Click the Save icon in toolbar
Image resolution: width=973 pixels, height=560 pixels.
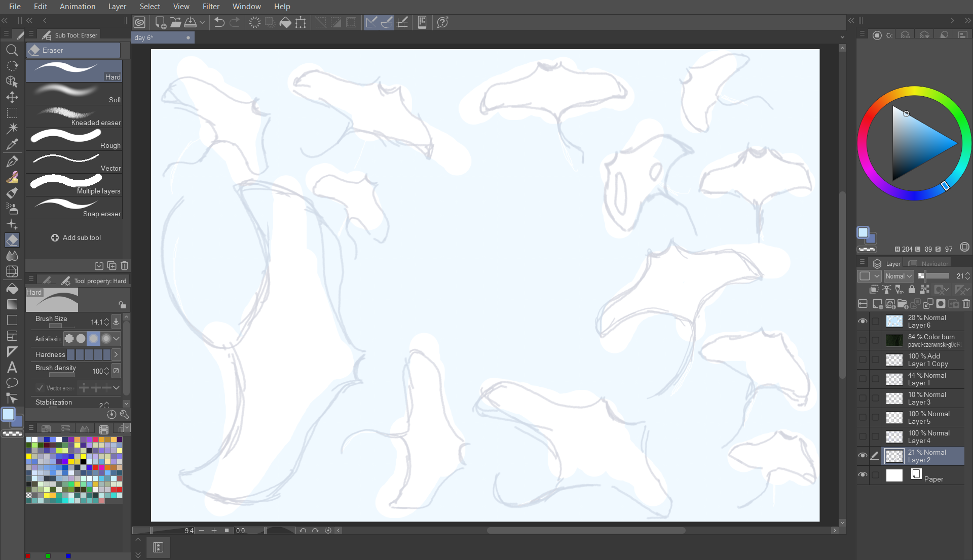coord(191,22)
